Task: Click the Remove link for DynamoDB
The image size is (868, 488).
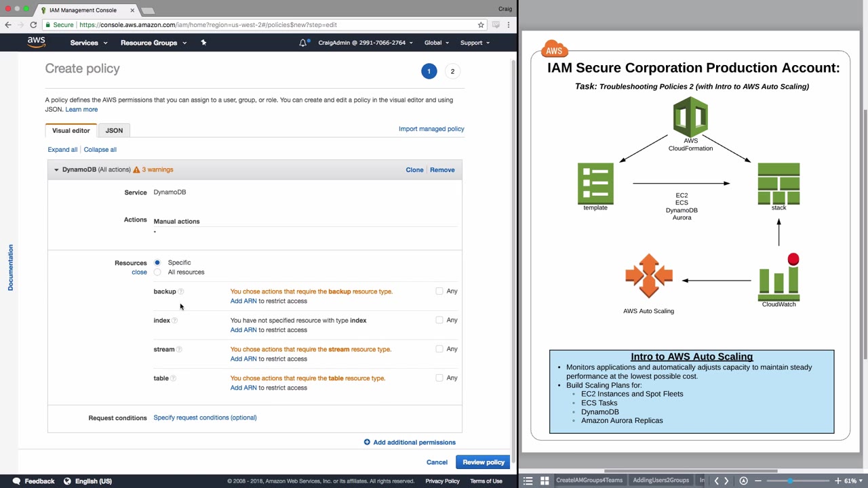Action: coord(442,170)
